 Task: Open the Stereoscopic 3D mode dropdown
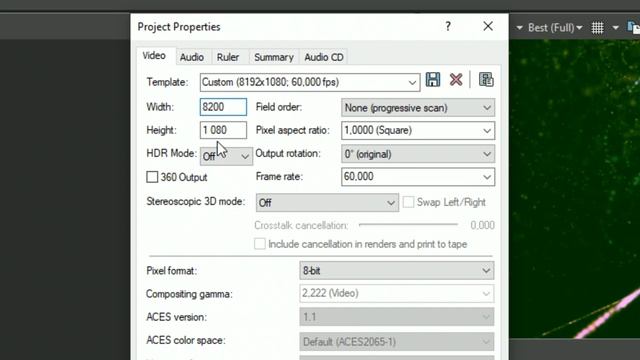click(x=327, y=203)
